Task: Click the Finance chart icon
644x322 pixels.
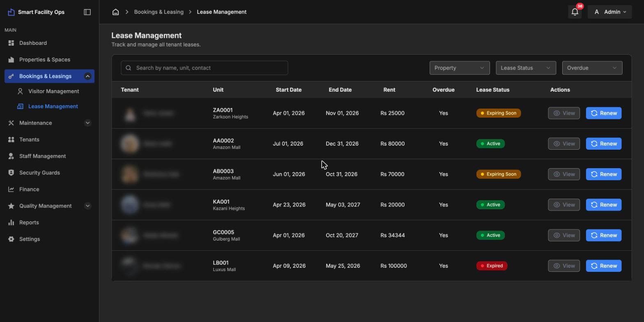Action: [x=11, y=189]
